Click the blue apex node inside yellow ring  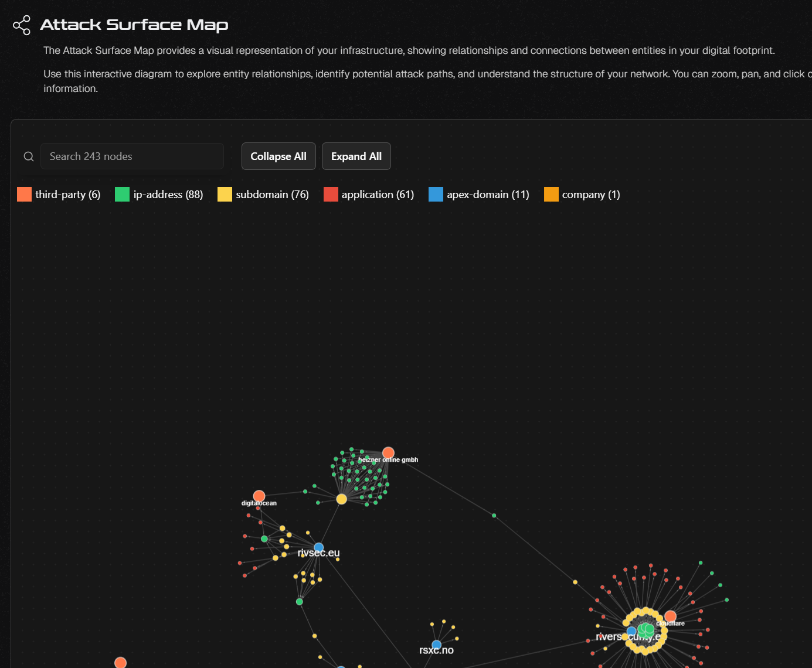tap(631, 632)
